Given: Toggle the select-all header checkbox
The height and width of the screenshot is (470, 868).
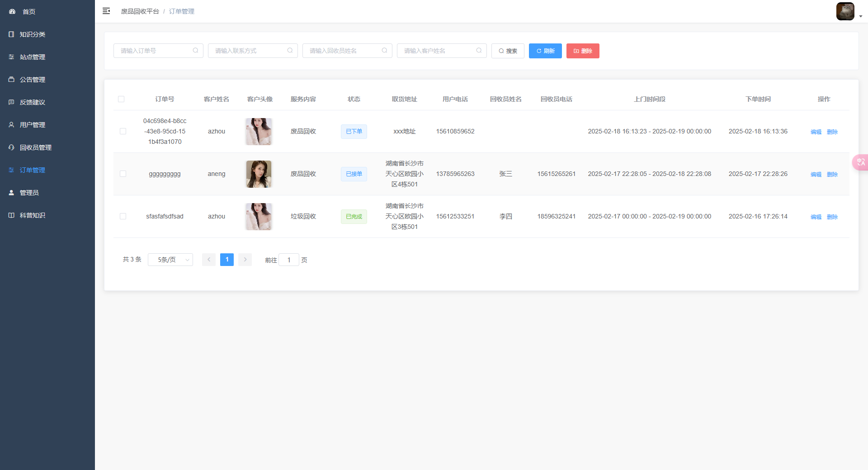Looking at the screenshot, I should [121, 99].
